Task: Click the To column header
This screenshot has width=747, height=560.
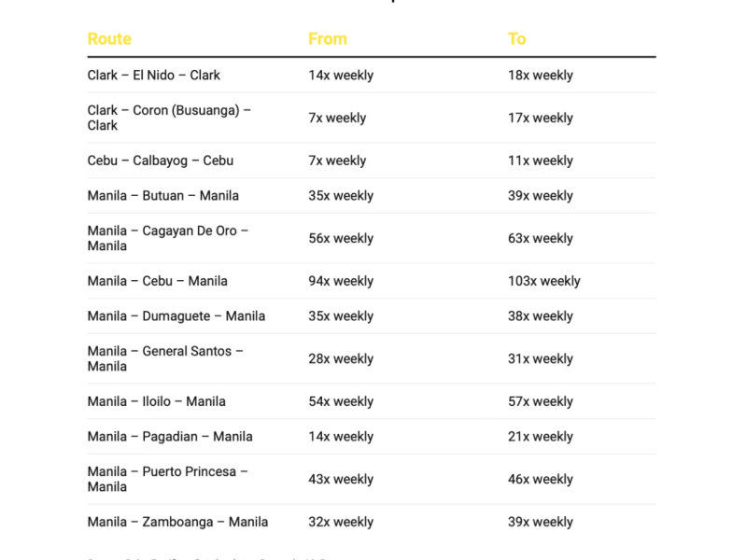Action: click(517, 39)
